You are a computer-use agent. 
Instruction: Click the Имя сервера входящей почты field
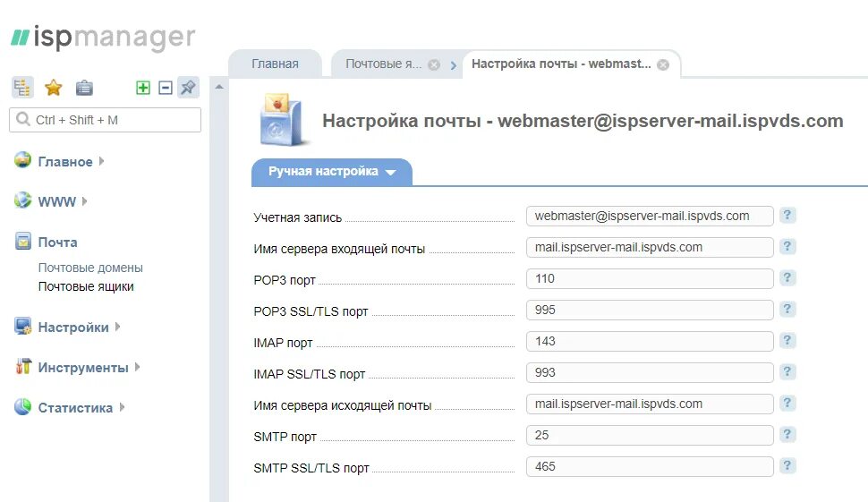[650, 247]
